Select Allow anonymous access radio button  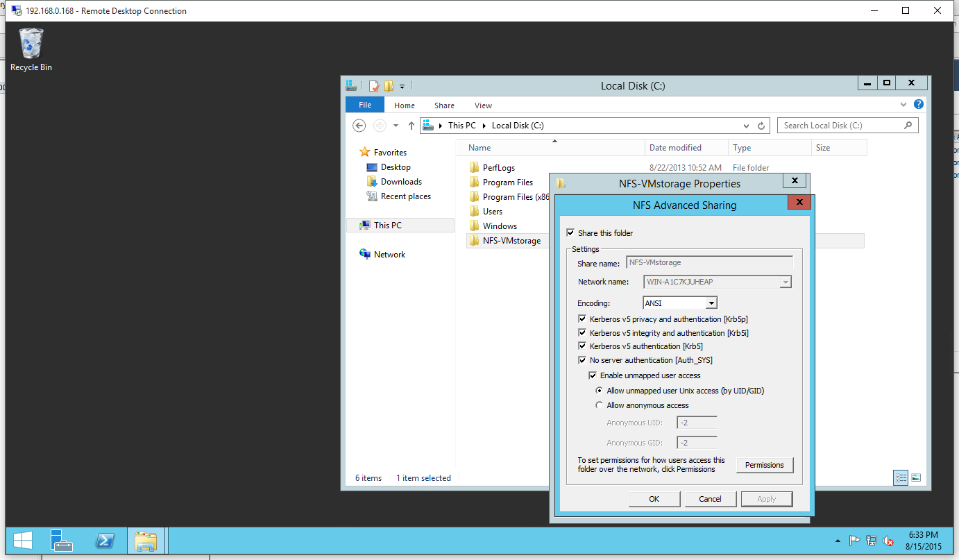[x=600, y=405]
